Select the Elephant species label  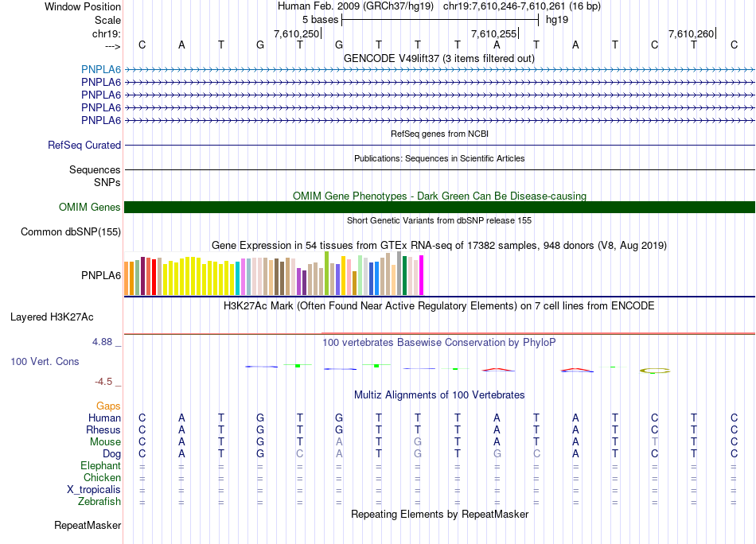[x=100, y=465]
